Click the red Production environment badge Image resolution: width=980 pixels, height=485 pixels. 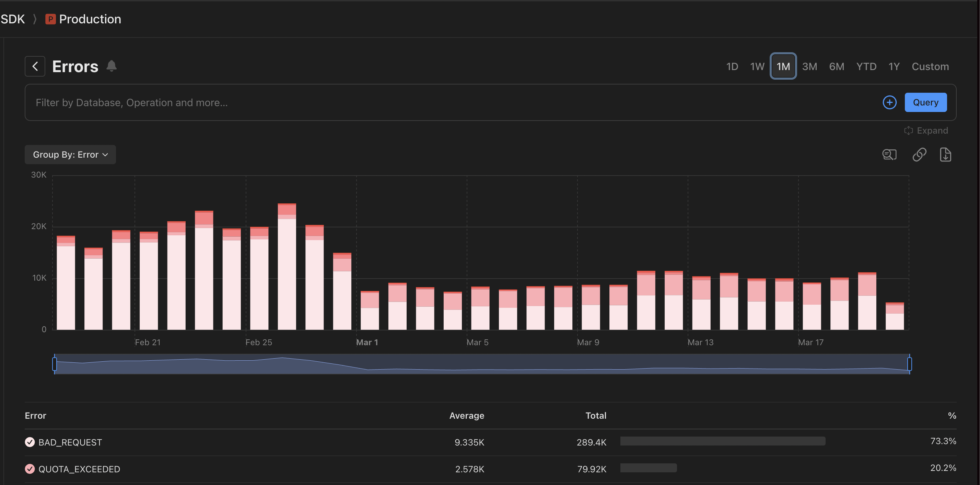point(50,19)
